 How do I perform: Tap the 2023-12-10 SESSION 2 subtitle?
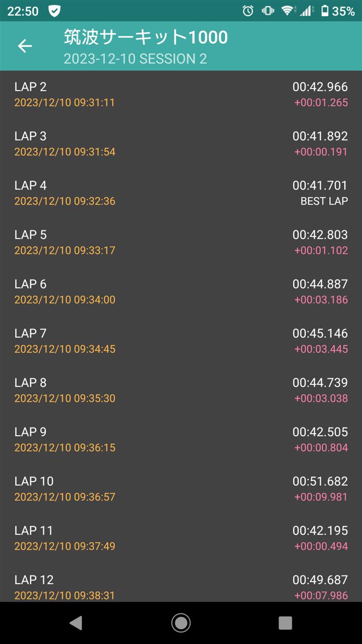pos(135,59)
